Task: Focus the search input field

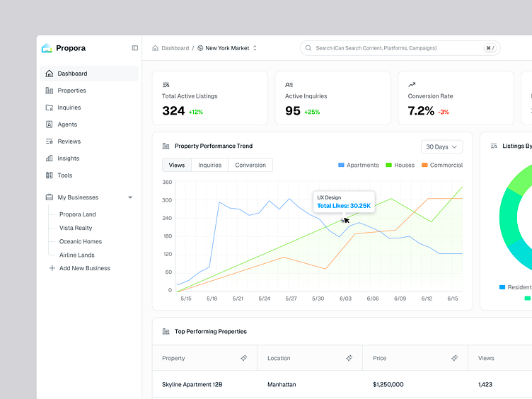Action: pos(400,48)
